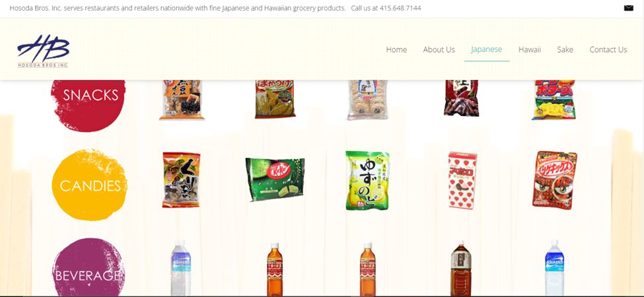This screenshot has width=644, height=297.
Task: Go to the Home menu item
Action: (396, 49)
